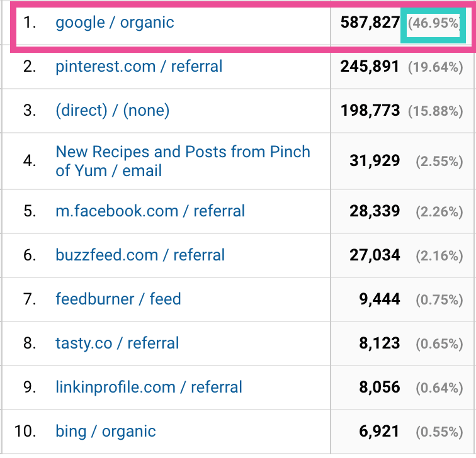Select the 6,921 sessions value
This screenshot has height=458, width=476.
pos(379,432)
